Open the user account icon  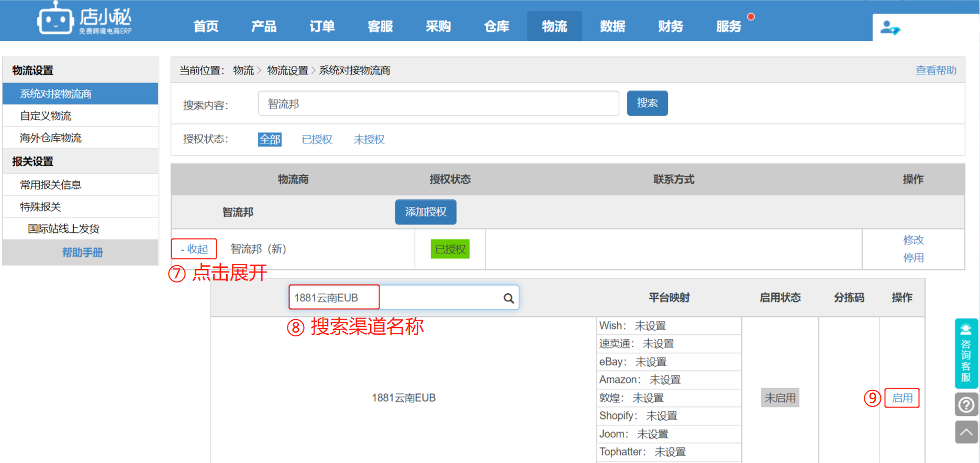[889, 28]
